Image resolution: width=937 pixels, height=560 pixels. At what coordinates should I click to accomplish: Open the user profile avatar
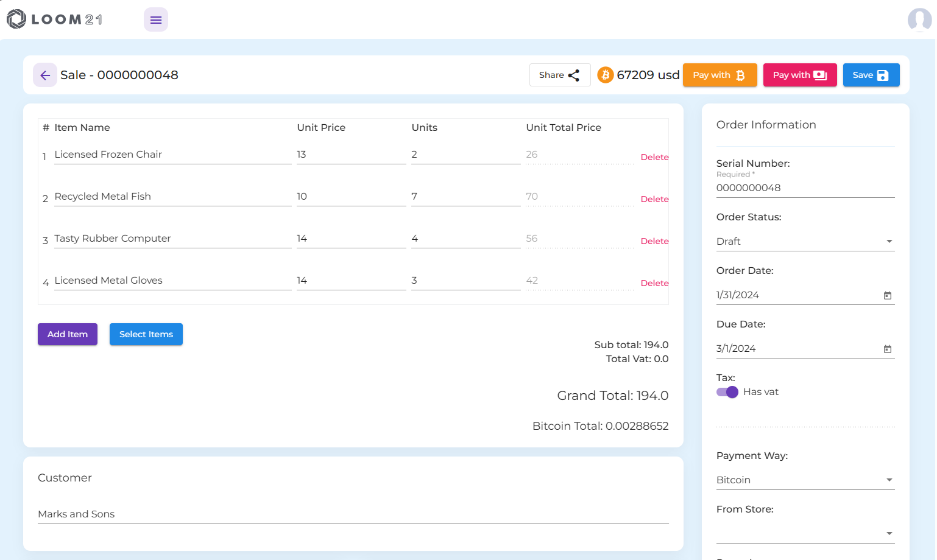[x=919, y=19]
